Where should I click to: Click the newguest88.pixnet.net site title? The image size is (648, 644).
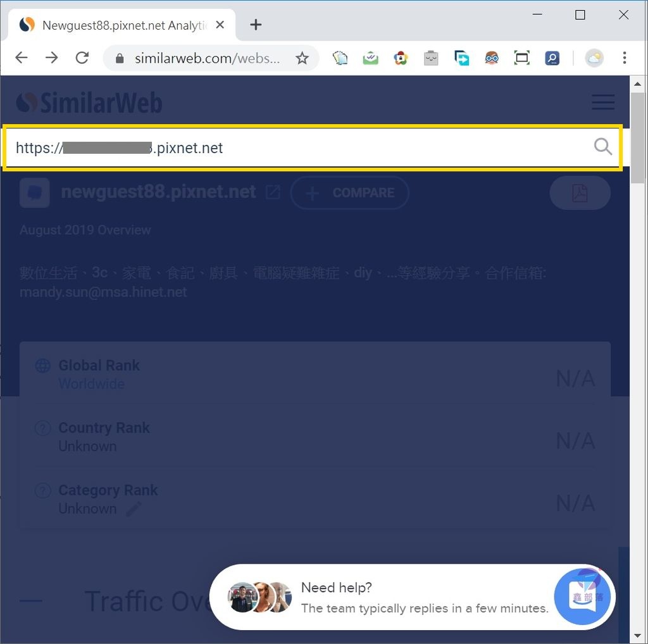click(158, 192)
